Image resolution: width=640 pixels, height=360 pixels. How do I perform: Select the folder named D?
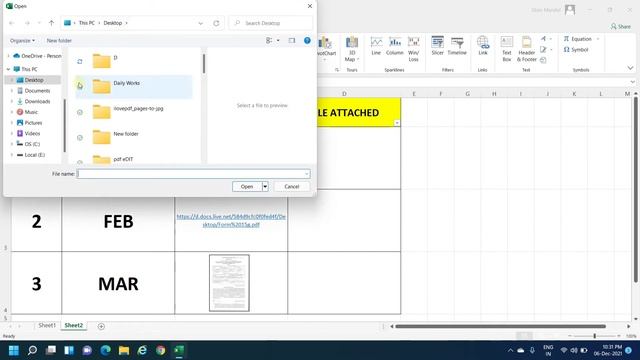pos(134,61)
